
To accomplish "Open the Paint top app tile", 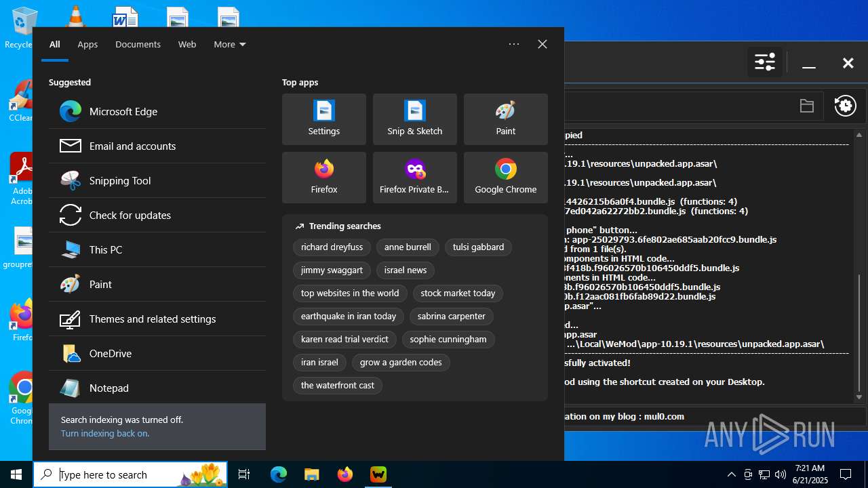I will point(506,119).
